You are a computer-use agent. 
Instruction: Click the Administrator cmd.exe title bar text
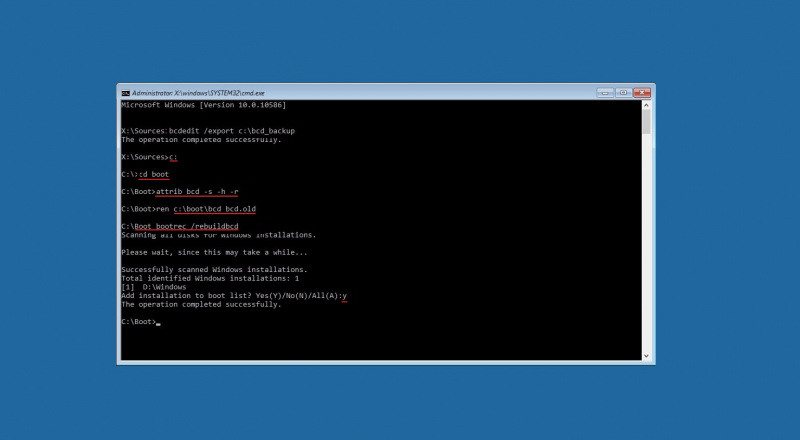coord(198,93)
